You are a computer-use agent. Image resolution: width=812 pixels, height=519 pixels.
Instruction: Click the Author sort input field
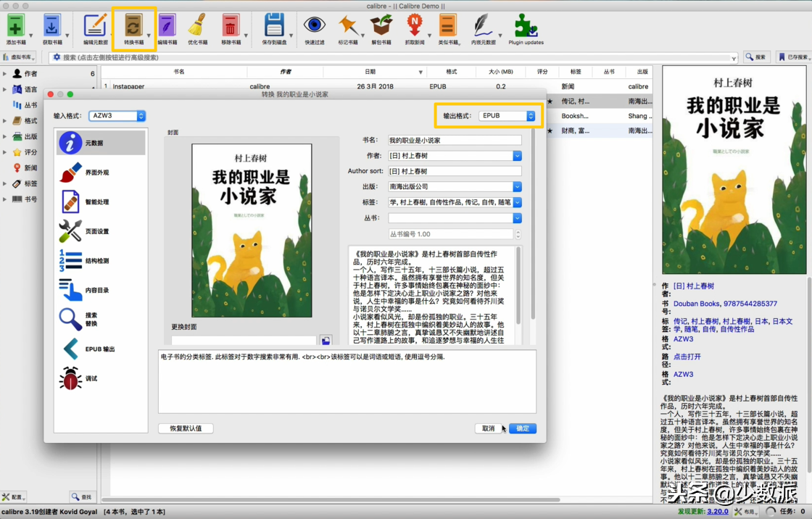[x=455, y=171]
